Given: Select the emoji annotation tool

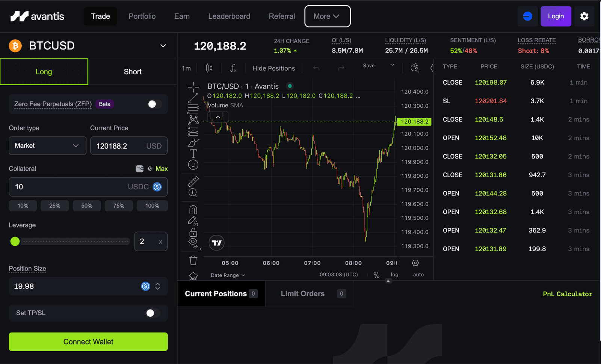Looking at the screenshot, I should pyautogui.click(x=193, y=164).
